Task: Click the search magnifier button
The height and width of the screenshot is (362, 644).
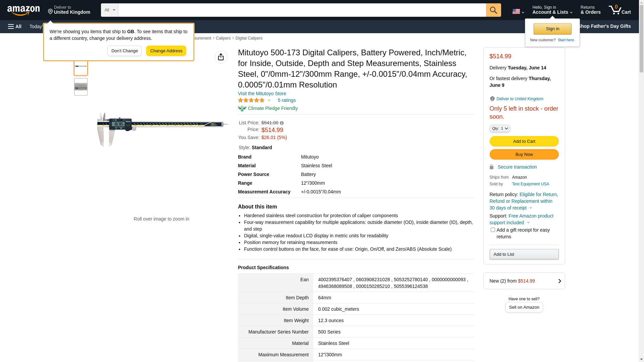Action: pos(493,10)
